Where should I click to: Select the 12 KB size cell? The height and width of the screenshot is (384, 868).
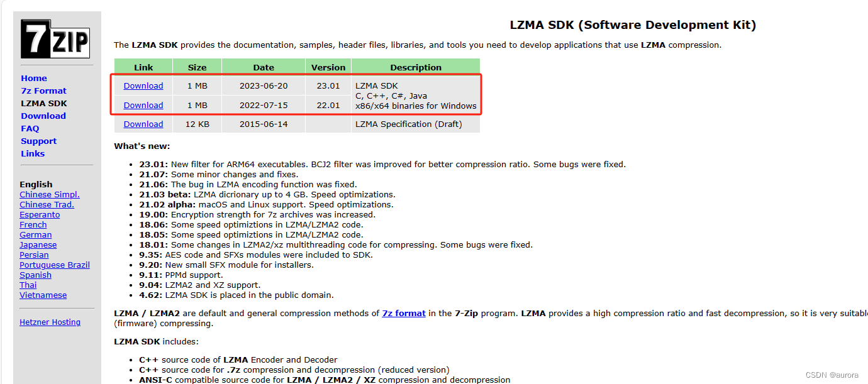[x=198, y=124]
